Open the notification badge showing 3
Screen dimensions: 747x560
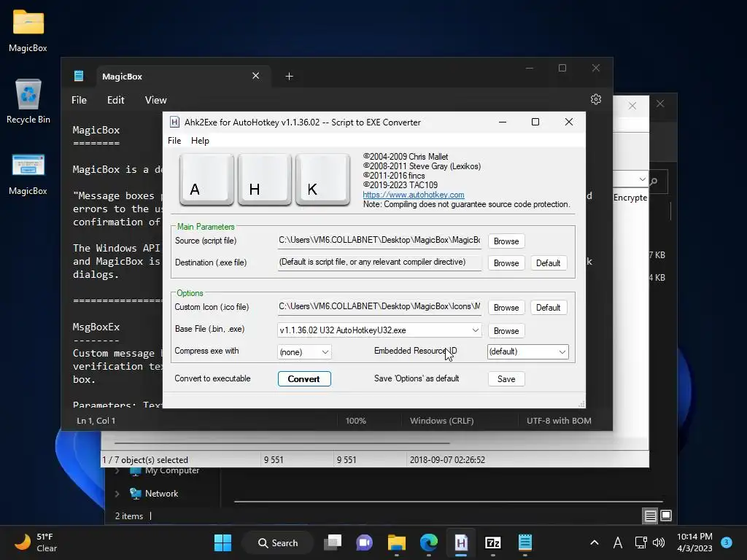pos(727,542)
